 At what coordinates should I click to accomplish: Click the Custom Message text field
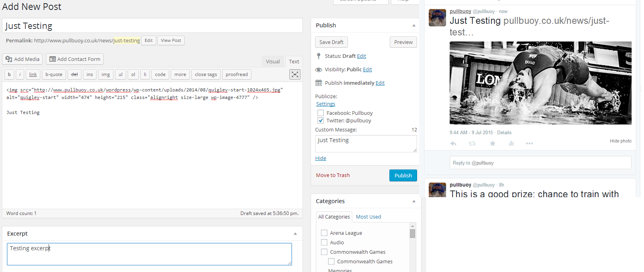pos(366,144)
